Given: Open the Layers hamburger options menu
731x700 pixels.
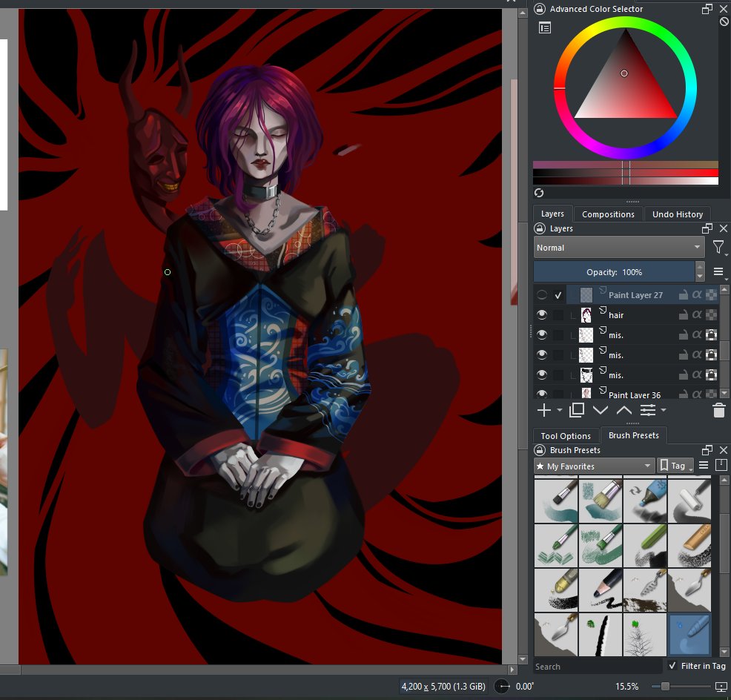Looking at the screenshot, I should 718,271.
